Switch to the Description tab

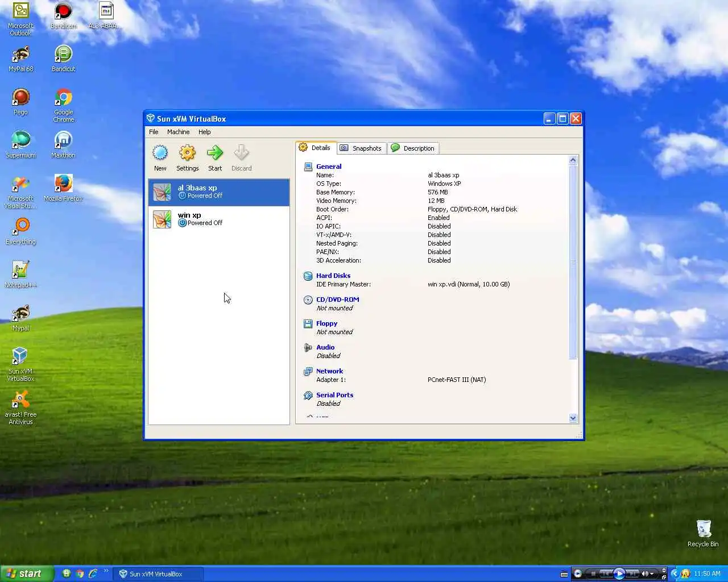[413, 148]
